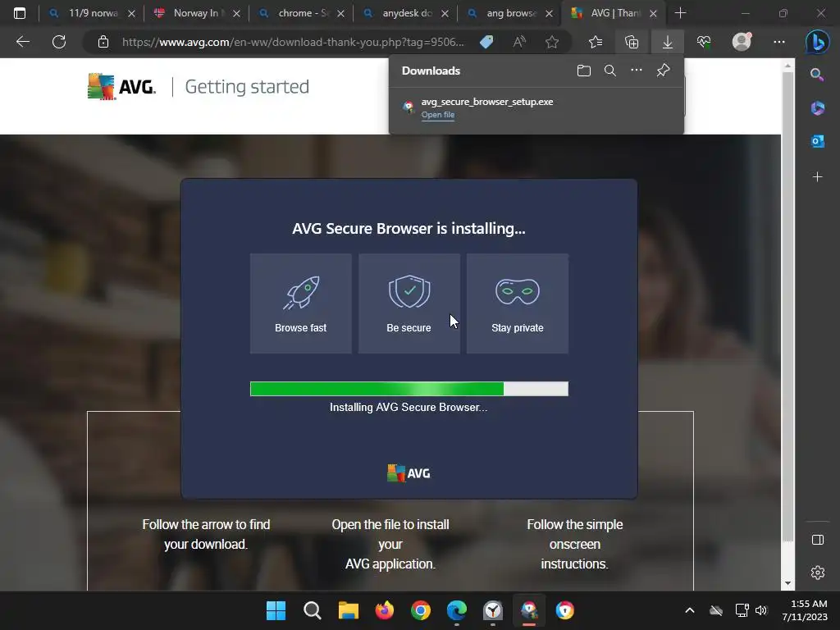
Task: Open a new tab with plus
Action: click(680, 13)
